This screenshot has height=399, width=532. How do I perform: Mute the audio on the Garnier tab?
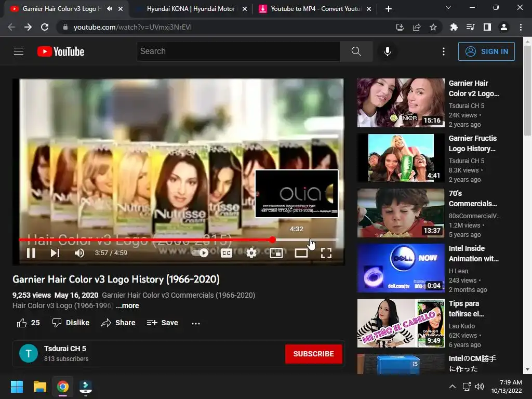tap(109, 9)
